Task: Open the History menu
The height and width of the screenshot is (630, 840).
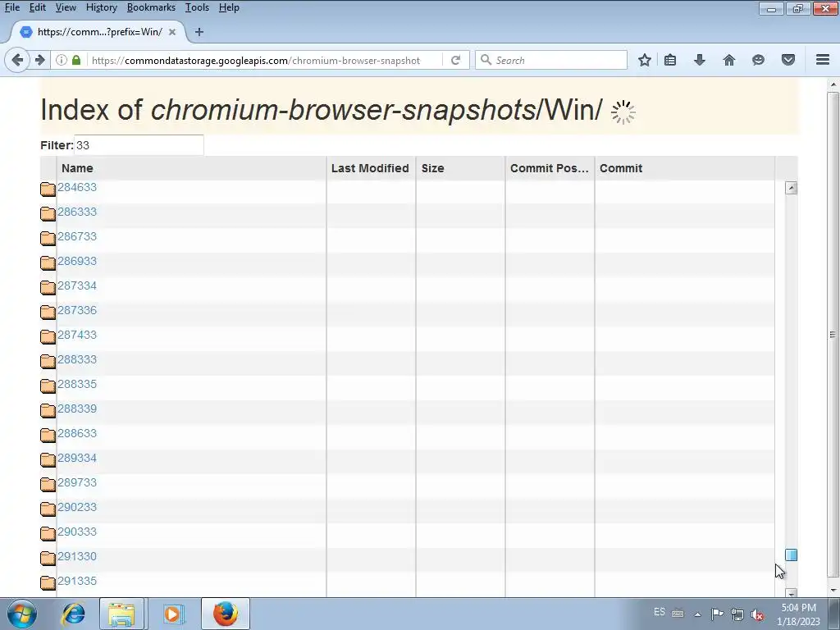Action: [101, 7]
